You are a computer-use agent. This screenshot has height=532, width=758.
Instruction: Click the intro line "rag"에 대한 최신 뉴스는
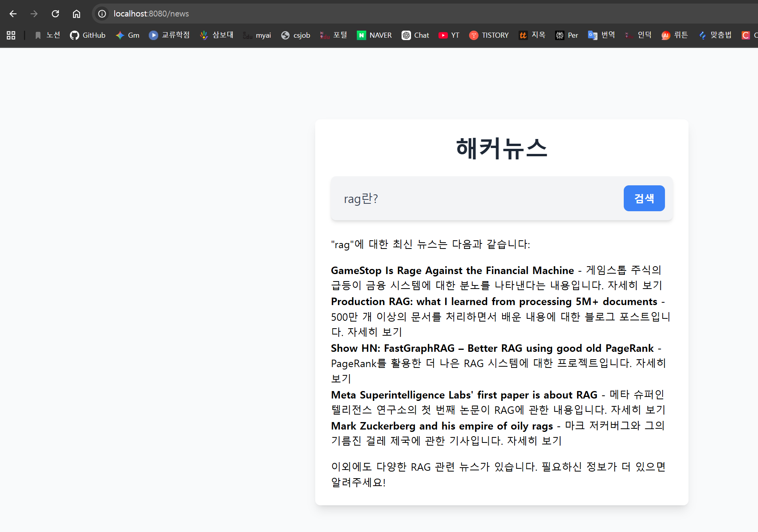[x=431, y=245]
